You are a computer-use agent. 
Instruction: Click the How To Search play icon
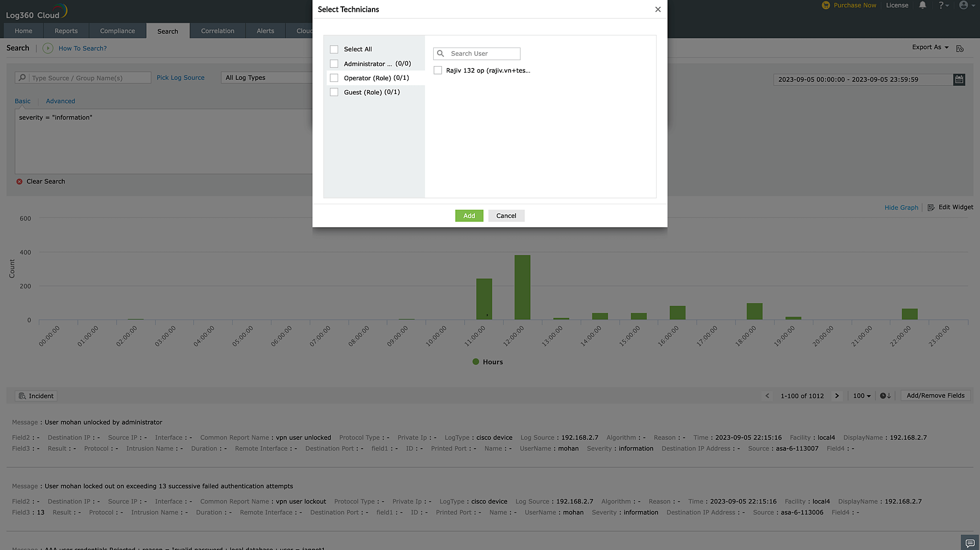point(48,48)
